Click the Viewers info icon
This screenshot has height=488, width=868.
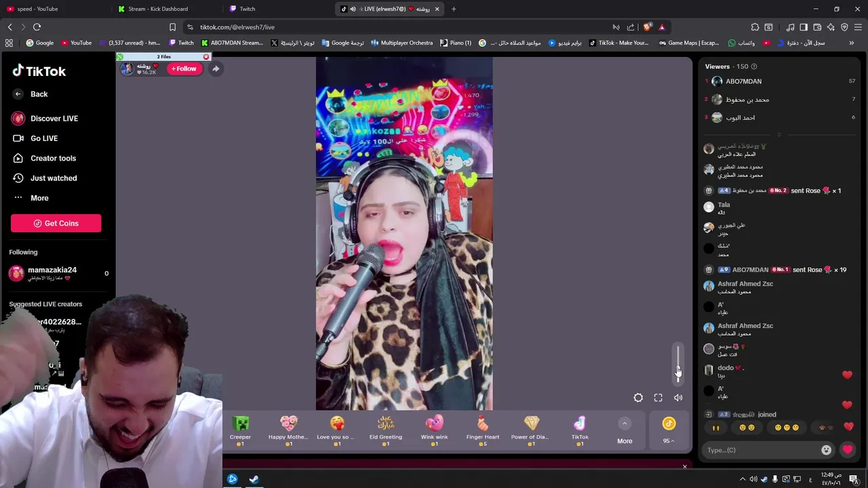click(x=754, y=66)
